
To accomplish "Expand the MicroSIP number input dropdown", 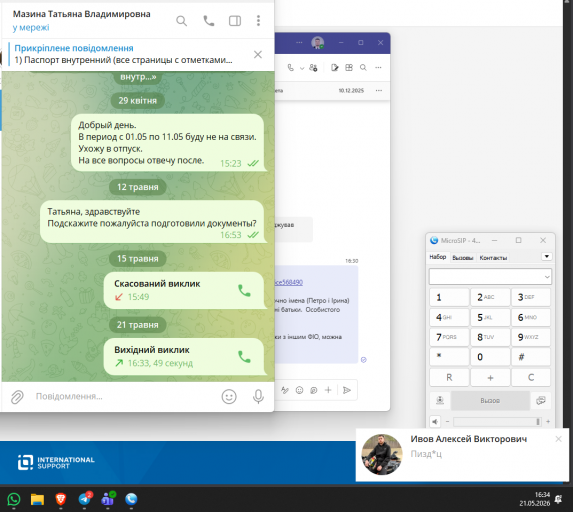I will pyautogui.click(x=547, y=277).
